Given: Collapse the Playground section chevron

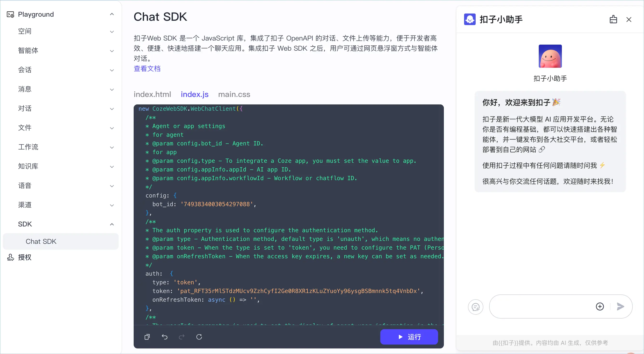Looking at the screenshot, I should (112, 14).
